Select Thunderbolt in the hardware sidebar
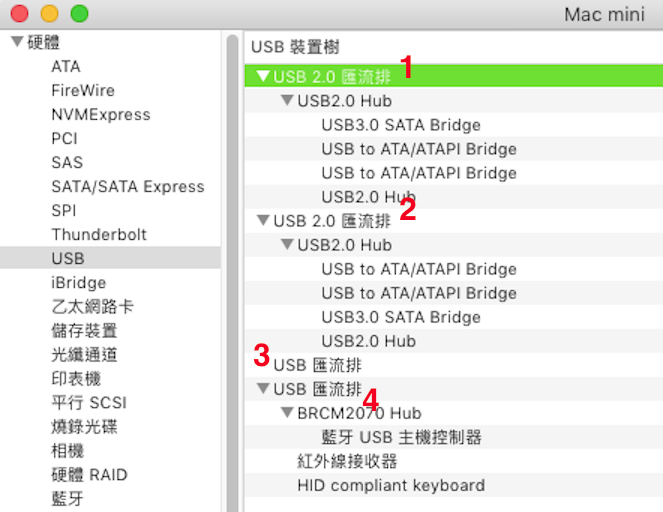Image resolution: width=663 pixels, height=512 pixels. pyautogui.click(x=99, y=234)
